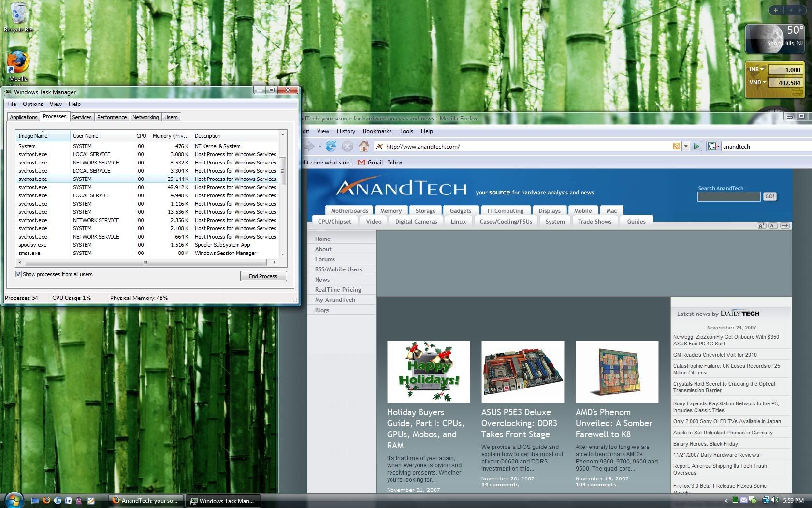The width and height of the screenshot is (812, 508).
Task: Click the Firefox Reload button
Action: coord(331,146)
